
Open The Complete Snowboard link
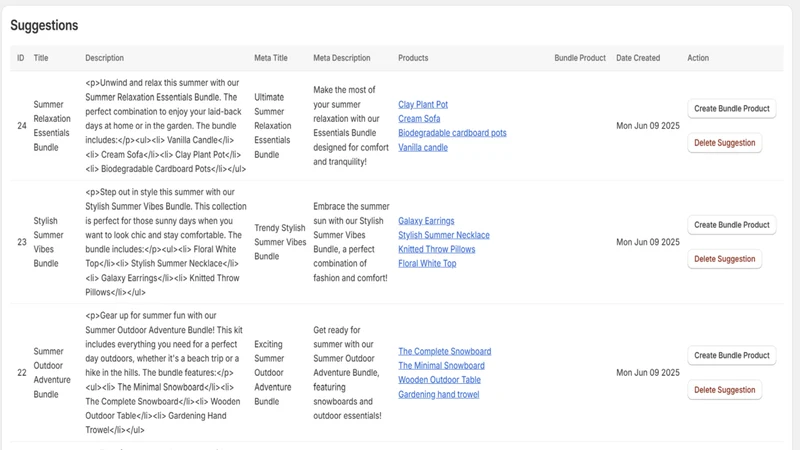444,352
